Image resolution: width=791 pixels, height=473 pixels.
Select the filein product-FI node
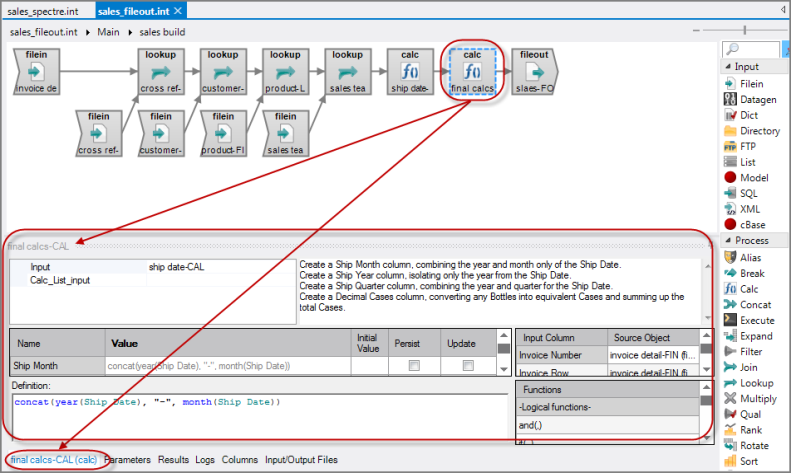pyautogui.click(x=223, y=134)
